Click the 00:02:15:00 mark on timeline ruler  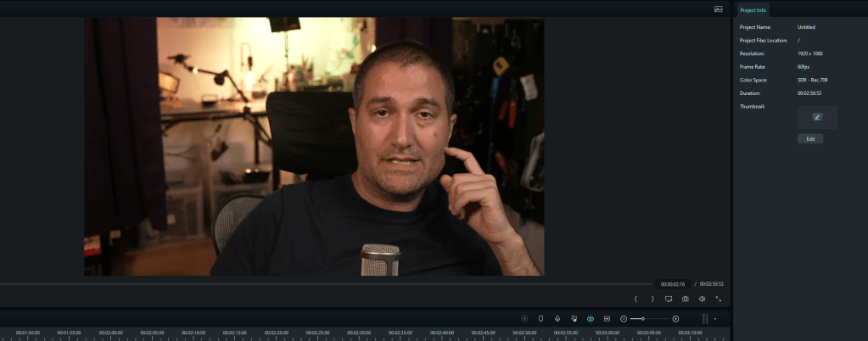pos(235,333)
